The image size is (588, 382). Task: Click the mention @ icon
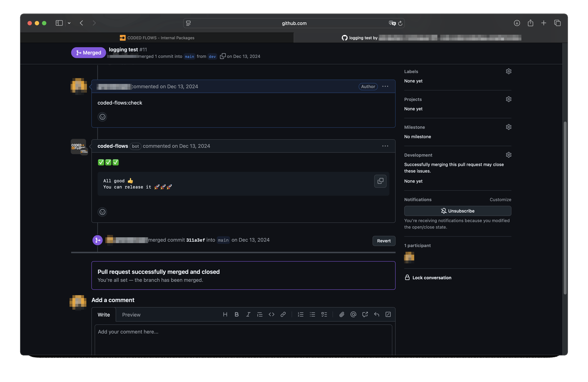pos(353,314)
